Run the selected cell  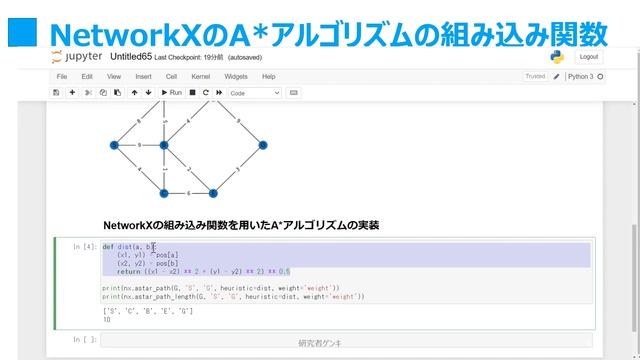171,93
